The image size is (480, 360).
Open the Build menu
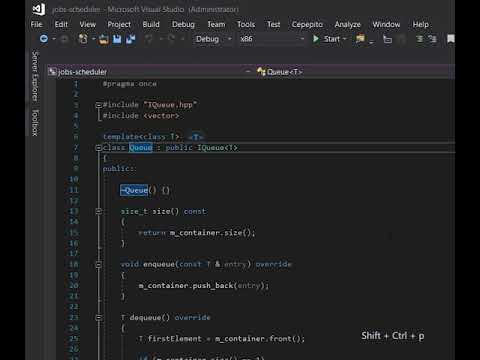click(151, 24)
